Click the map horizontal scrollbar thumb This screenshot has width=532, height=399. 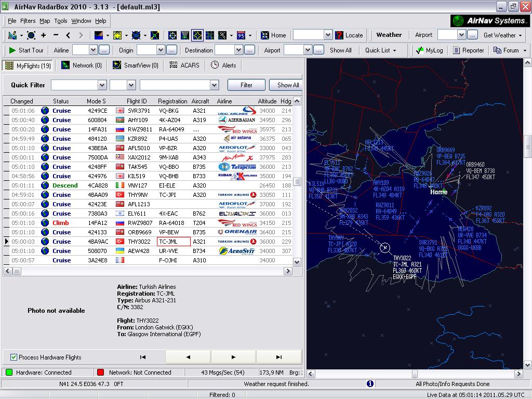(x=415, y=374)
